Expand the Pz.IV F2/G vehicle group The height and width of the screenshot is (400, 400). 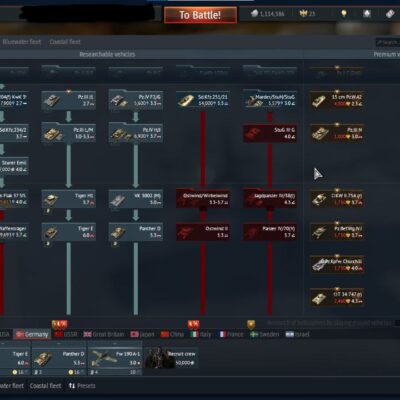136,100
